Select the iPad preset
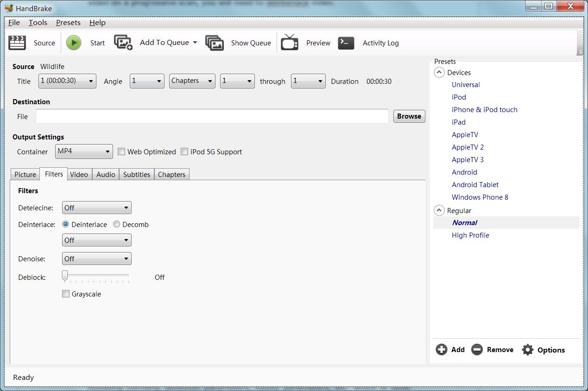This screenshot has height=391, width=588. tap(459, 122)
